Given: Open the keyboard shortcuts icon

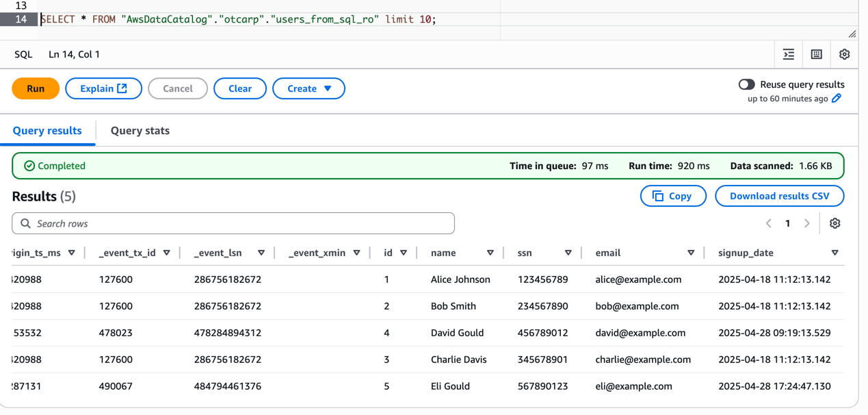Looking at the screenshot, I should point(817,54).
